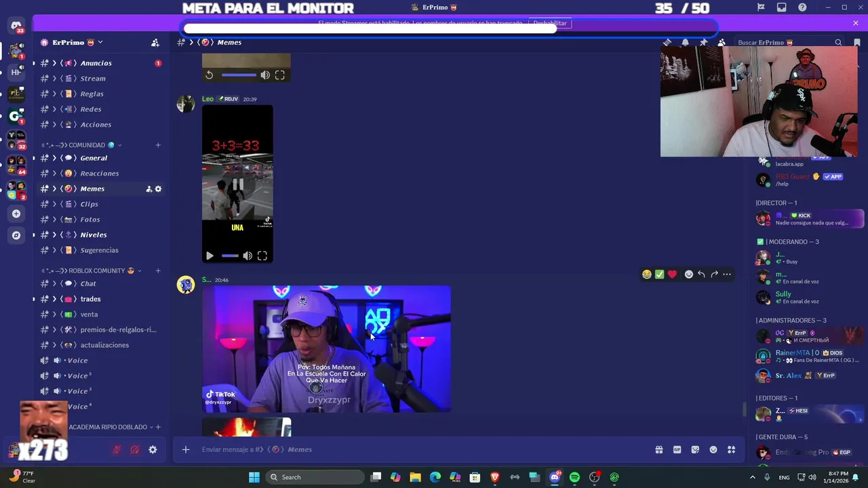Screen dimensions: 868x488
Task: Forward message arrow icon
Action: pyautogui.click(x=714, y=274)
